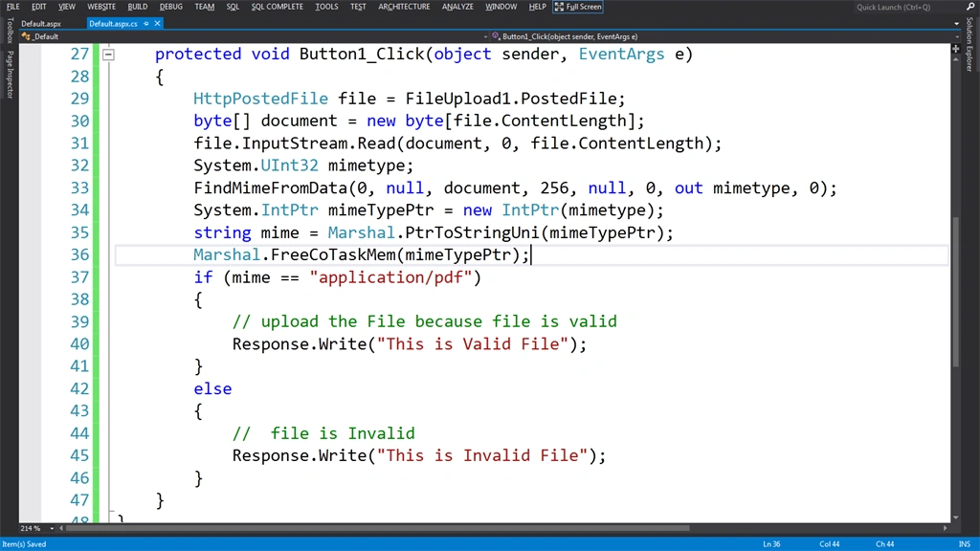Image resolution: width=980 pixels, height=551 pixels.
Task: Click the vertical scrollbar thumb
Action: point(956,292)
